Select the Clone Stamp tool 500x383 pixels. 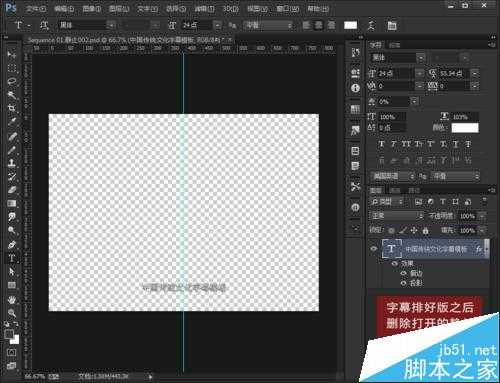point(12,163)
